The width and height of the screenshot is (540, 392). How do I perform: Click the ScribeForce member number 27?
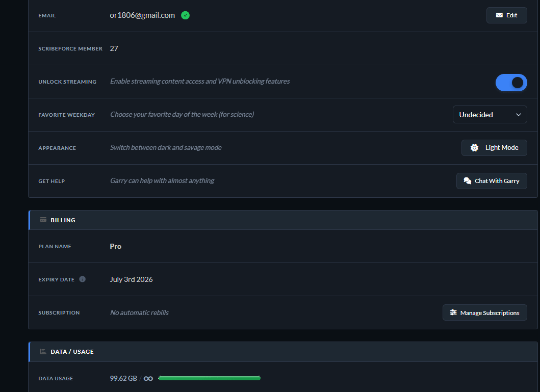pyautogui.click(x=114, y=48)
